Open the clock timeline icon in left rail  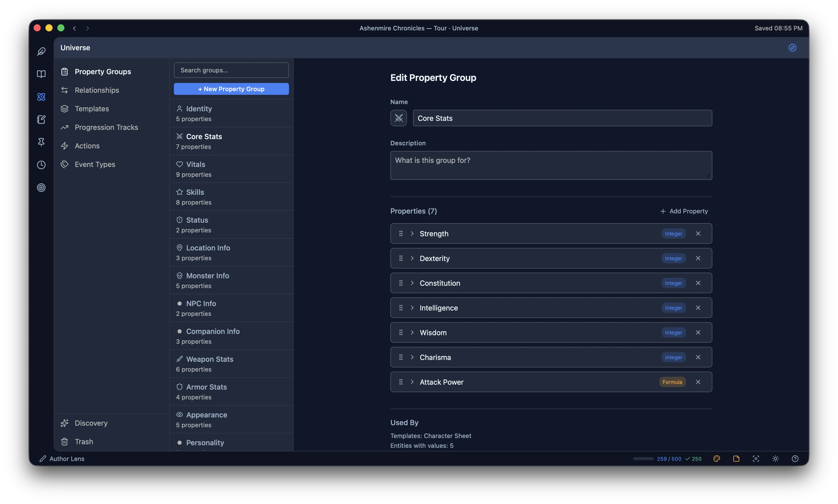click(41, 165)
